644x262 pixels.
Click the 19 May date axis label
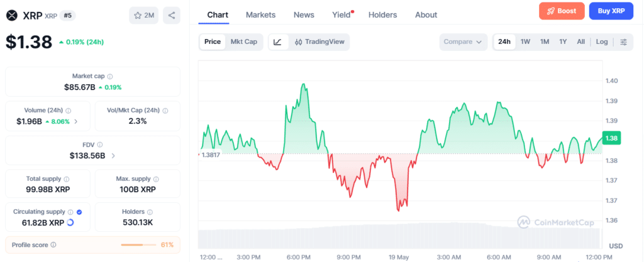(x=399, y=257)
